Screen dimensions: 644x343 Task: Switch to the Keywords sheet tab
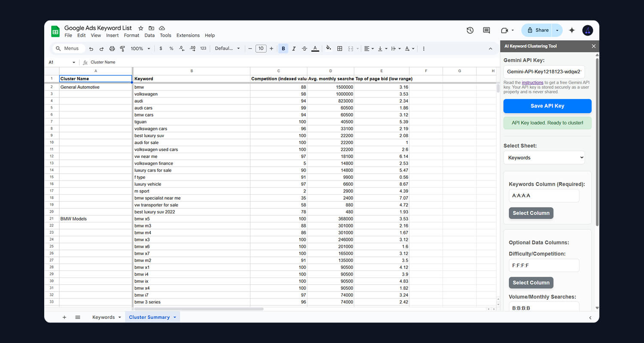tap(106, 317)
